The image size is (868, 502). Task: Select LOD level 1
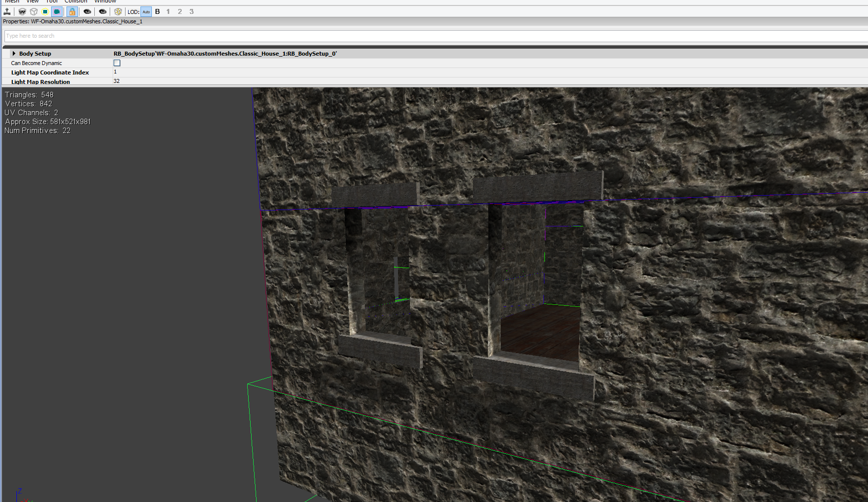click(x=168, y=11)
